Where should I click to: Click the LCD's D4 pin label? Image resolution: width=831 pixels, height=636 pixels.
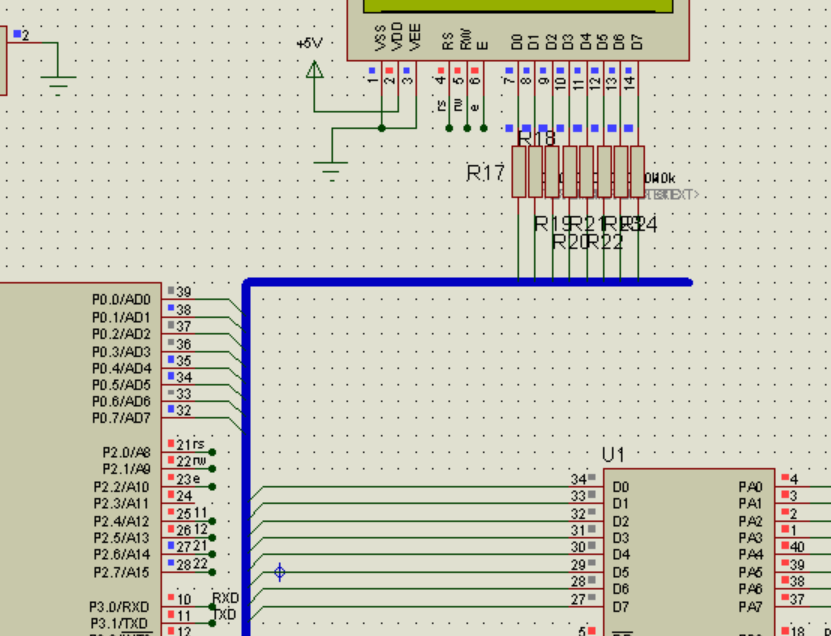coord(585,42)
